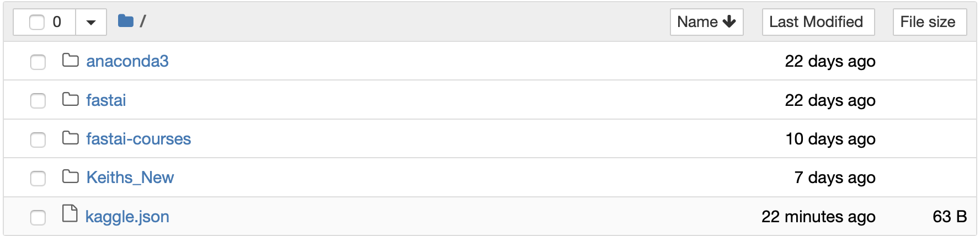Image resolution: width=980 pixels, height=236 pixels.
Task: Sort files by Last Modified
Action: pyautogui.click(x=818, y=22)
